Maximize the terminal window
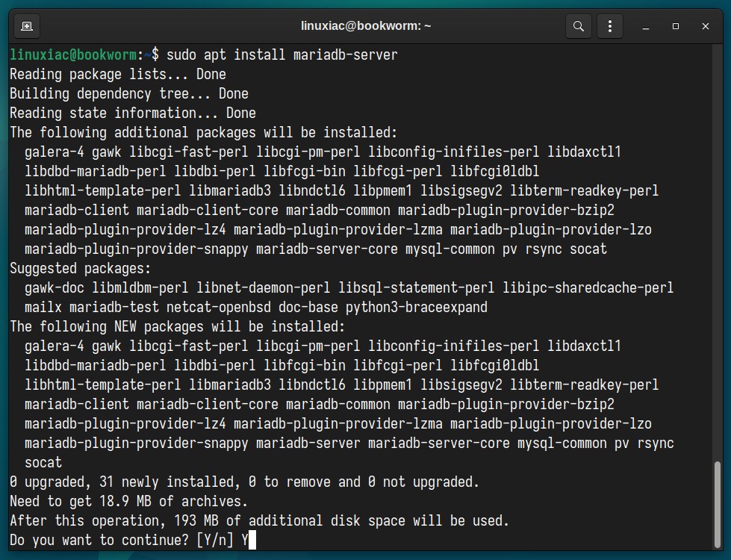Viewport: 731px width, 560px height. point(676,26)
